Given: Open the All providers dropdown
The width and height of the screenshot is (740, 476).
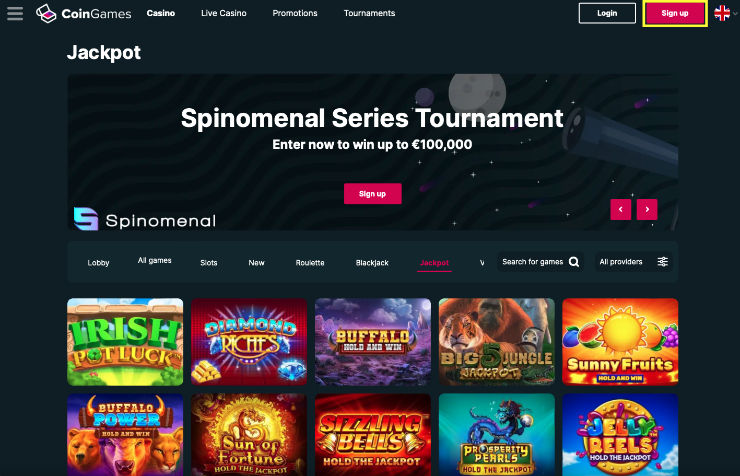Looking at the screenshot, I should [634, 262].
